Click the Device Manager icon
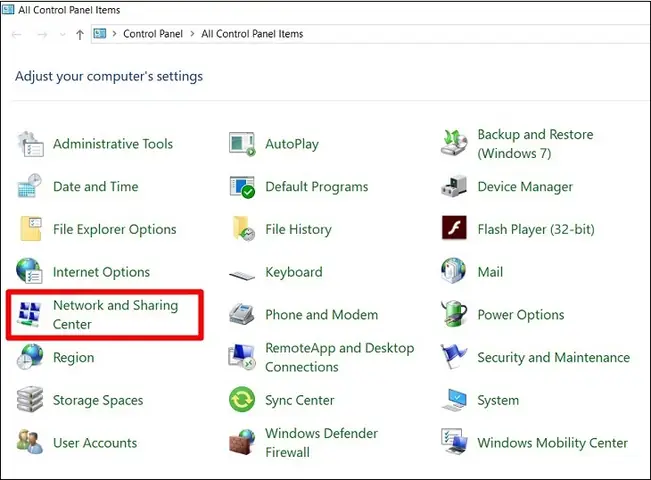Viewport: 651px width, 480px height. (x=454, y=186)
